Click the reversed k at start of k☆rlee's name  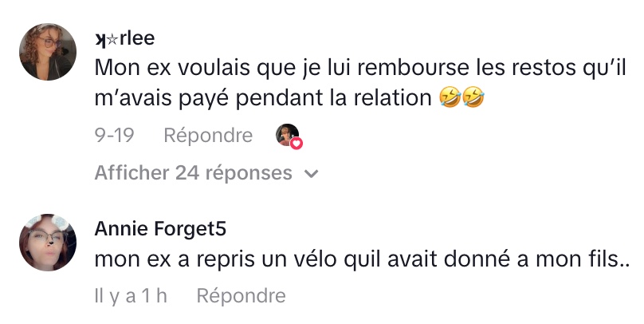pos(100,38)
